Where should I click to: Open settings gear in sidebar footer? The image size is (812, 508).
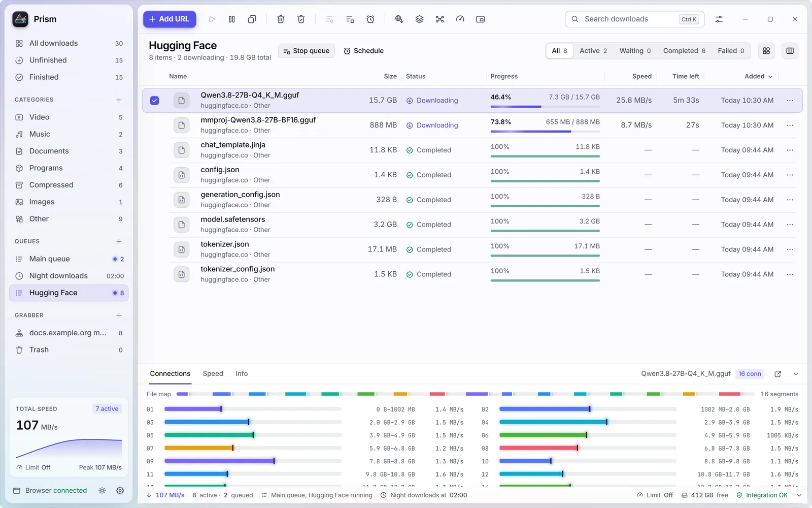(120, 491)
